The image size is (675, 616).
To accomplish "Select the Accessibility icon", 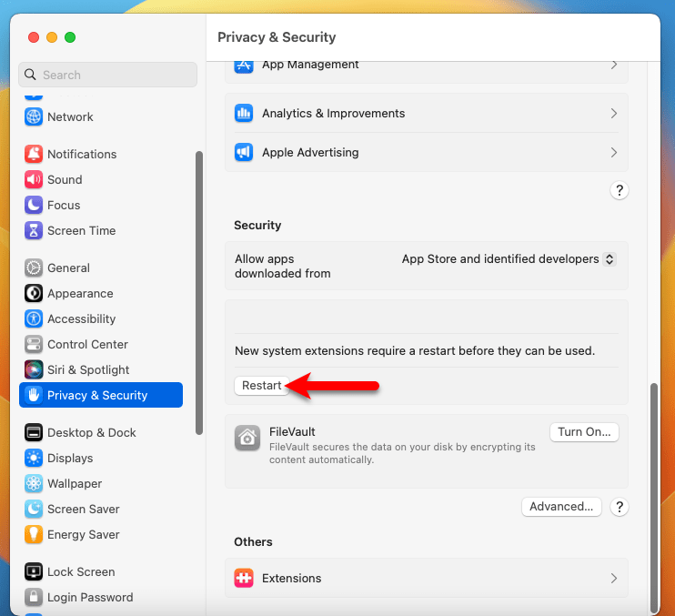I will click(x=34, y=318).
